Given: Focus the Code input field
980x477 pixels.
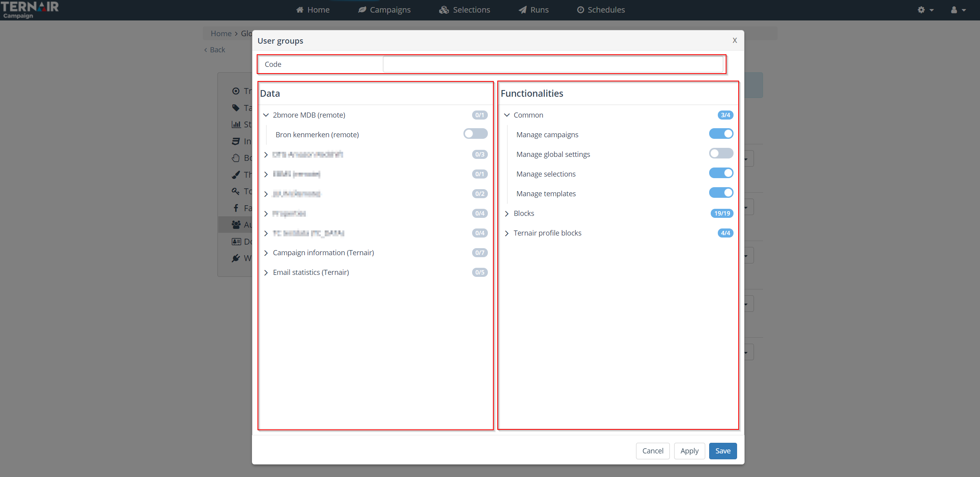Looking at the screenshot, I should point(553,64).
